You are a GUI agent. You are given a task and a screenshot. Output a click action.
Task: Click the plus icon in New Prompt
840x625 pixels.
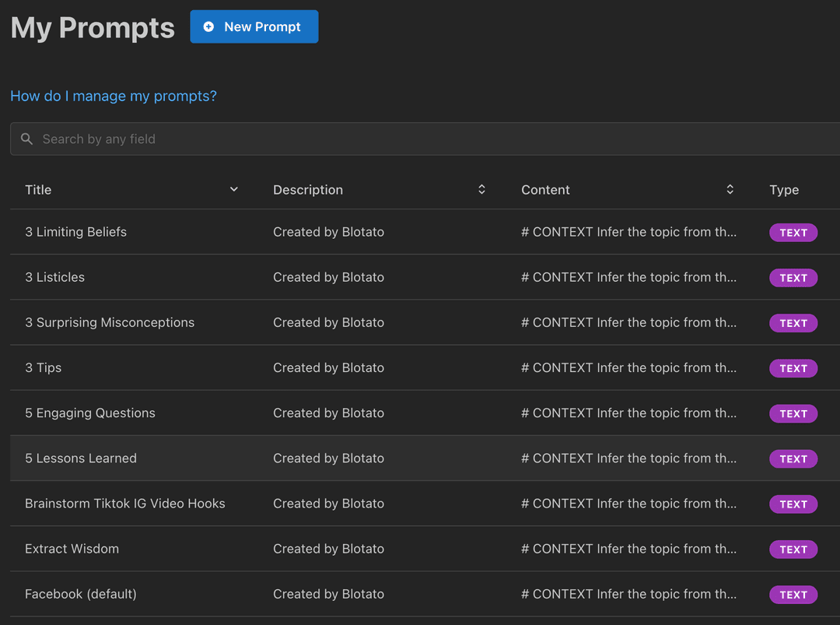click(208, 27)
